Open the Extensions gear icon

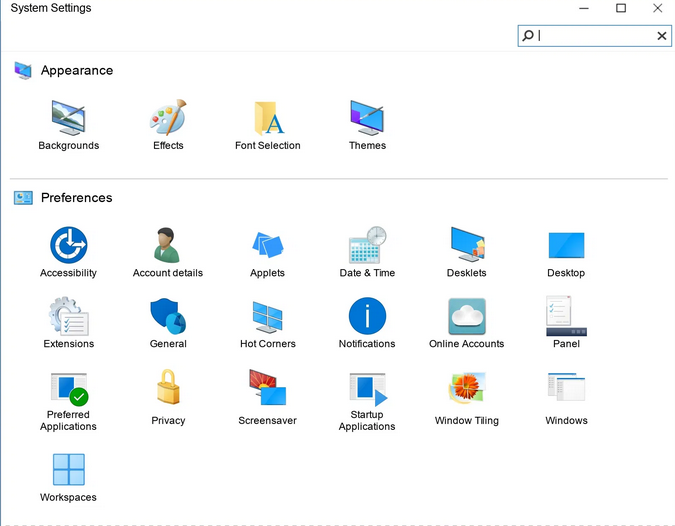click(68, 316)
